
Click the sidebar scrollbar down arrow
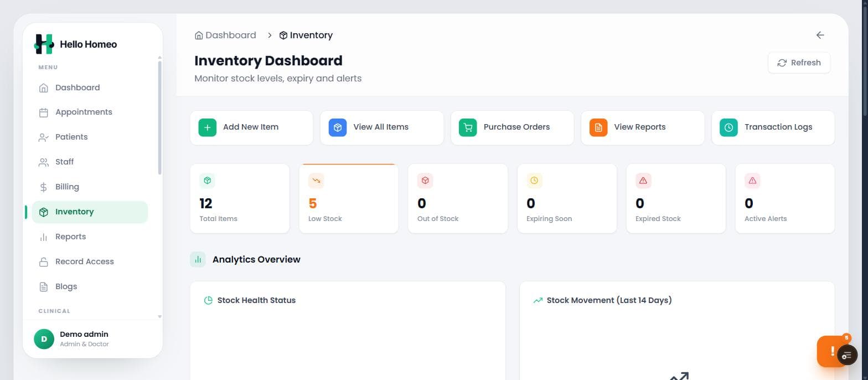(160, 317)
